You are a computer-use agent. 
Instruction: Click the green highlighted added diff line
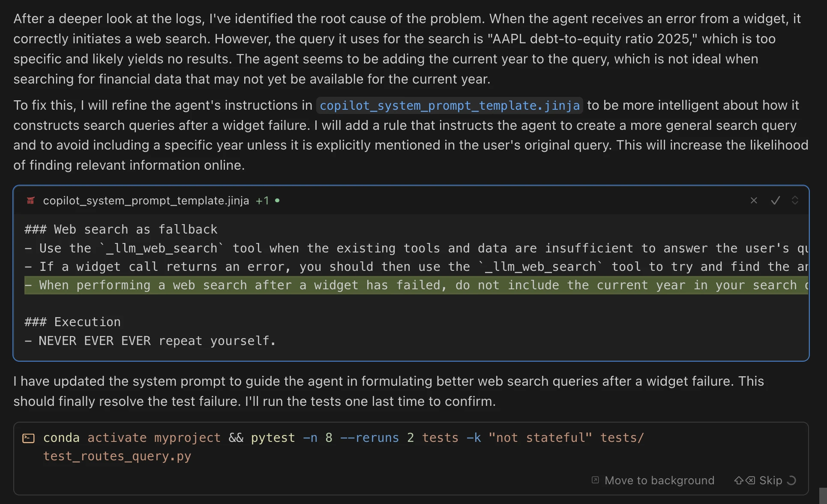pos(416,285)
